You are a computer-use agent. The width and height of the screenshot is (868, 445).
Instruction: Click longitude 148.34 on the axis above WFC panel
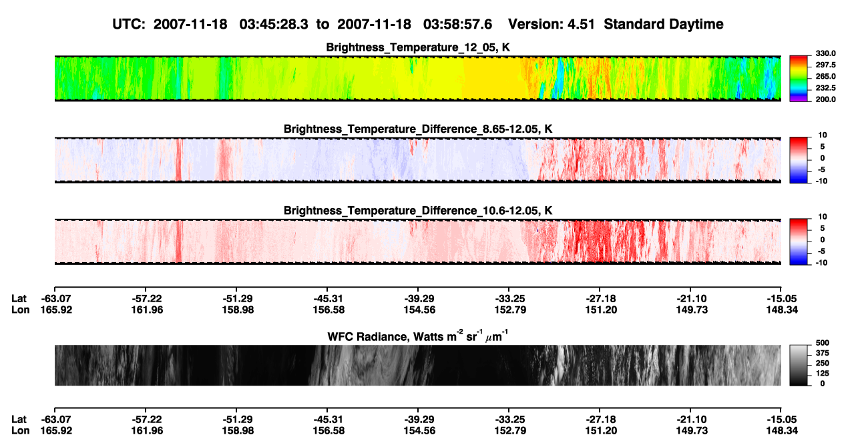pos(781,310)
